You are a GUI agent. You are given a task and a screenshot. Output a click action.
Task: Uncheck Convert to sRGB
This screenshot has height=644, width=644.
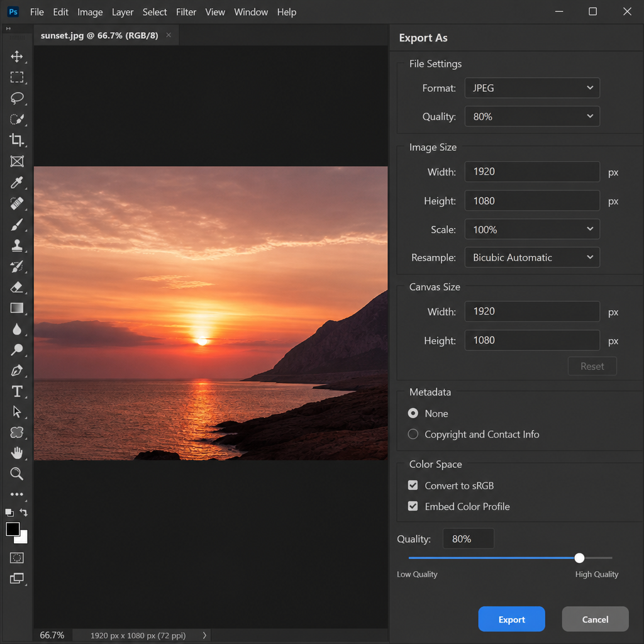413,486
